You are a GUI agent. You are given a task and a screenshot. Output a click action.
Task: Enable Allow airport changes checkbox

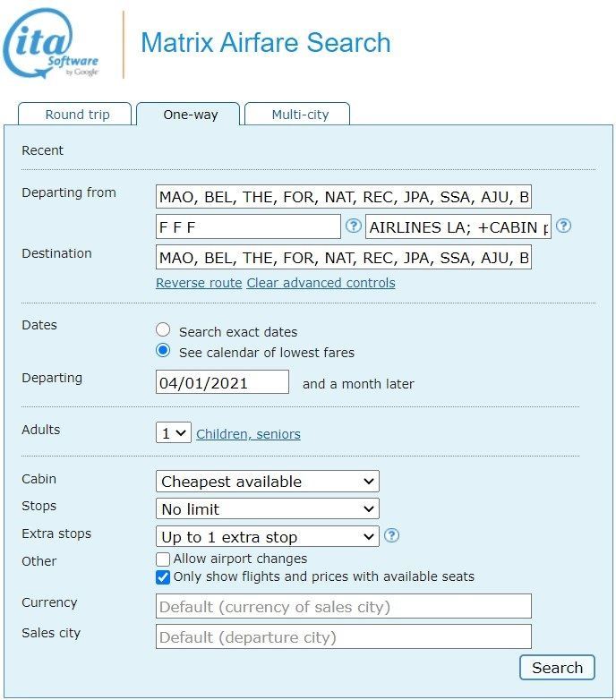click(163, 559)
